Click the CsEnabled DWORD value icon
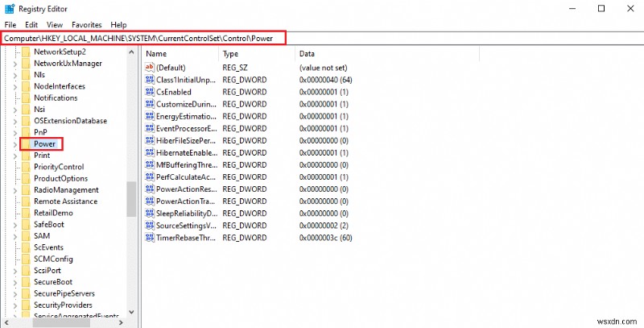The image size is (644, 328). click(149, 93)
